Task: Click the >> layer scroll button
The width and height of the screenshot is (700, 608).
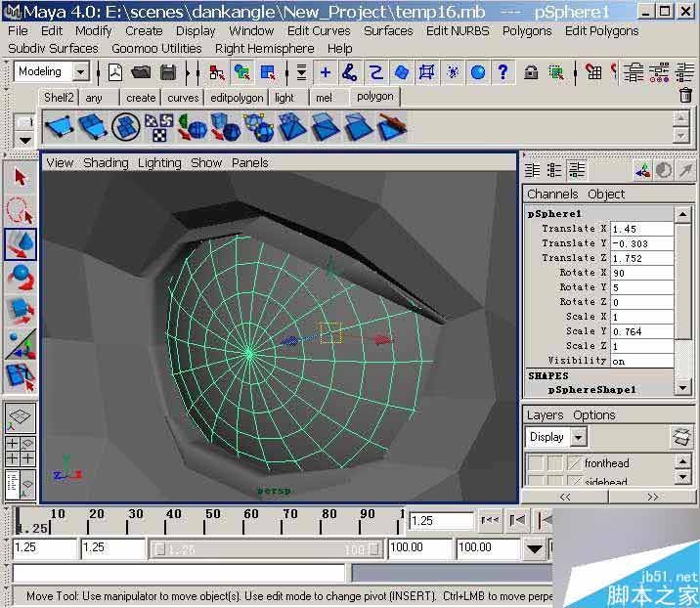Action: 653,497
